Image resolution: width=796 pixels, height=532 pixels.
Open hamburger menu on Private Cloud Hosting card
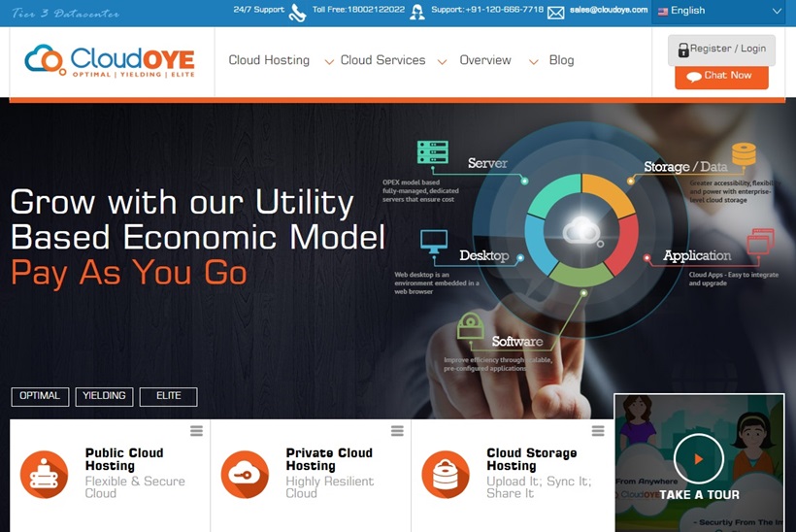(397, 431)
